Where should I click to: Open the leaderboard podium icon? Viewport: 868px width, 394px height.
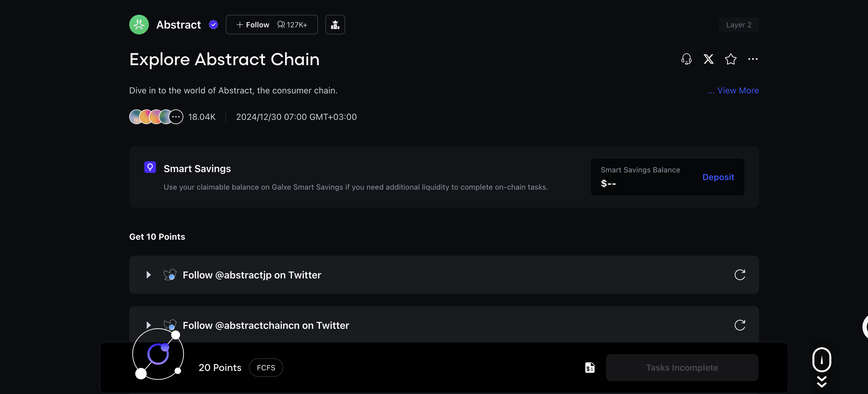335,25
